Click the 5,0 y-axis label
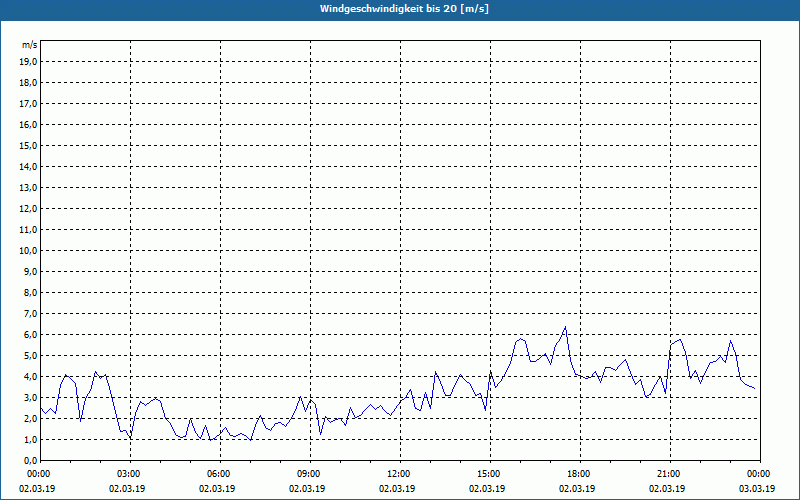 click(x=29, y=355)
